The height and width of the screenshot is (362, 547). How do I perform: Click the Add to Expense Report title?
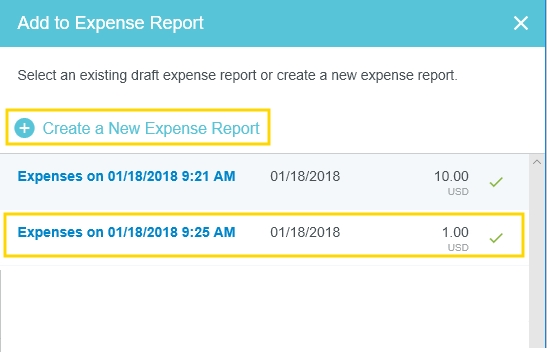pos(110,23)
